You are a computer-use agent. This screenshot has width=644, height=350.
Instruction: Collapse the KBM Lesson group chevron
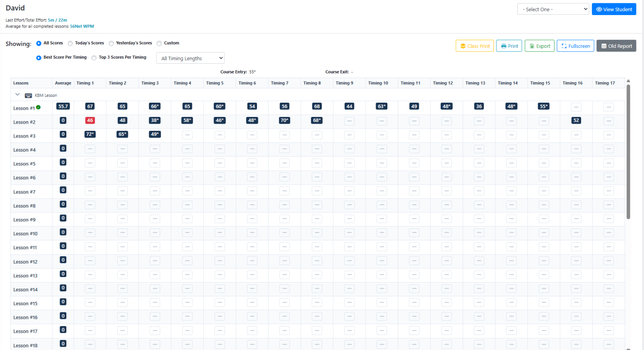point(18,95)
